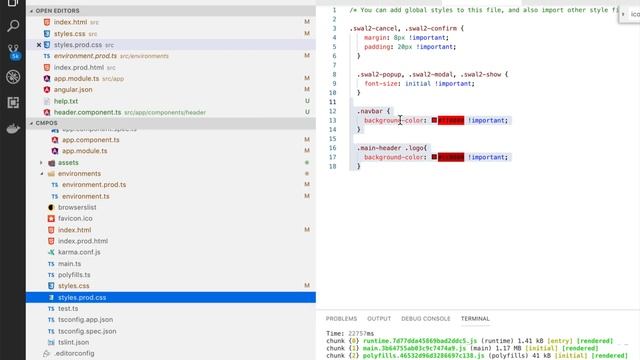Open the Extensions view icon
640x360 pixels.
click(x=13, y=102)
